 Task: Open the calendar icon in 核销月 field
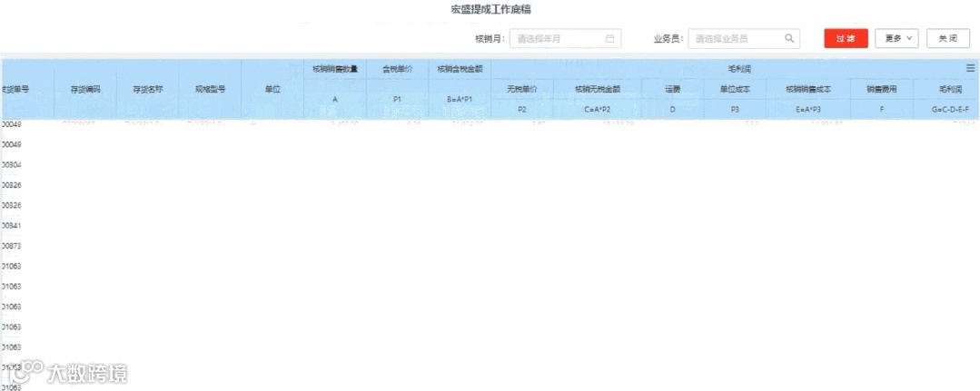coord(609,38)
